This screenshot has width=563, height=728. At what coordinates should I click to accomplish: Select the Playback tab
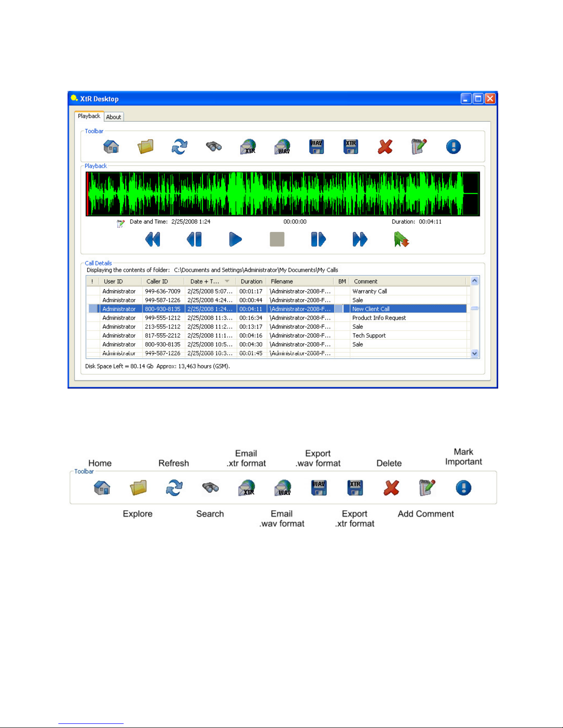click(x=89, y=116)
